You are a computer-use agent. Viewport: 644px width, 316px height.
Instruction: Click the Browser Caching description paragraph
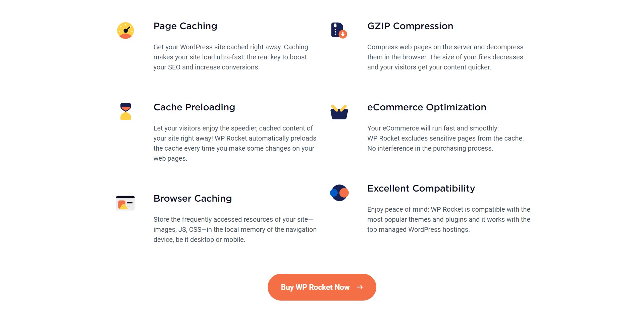235,229
